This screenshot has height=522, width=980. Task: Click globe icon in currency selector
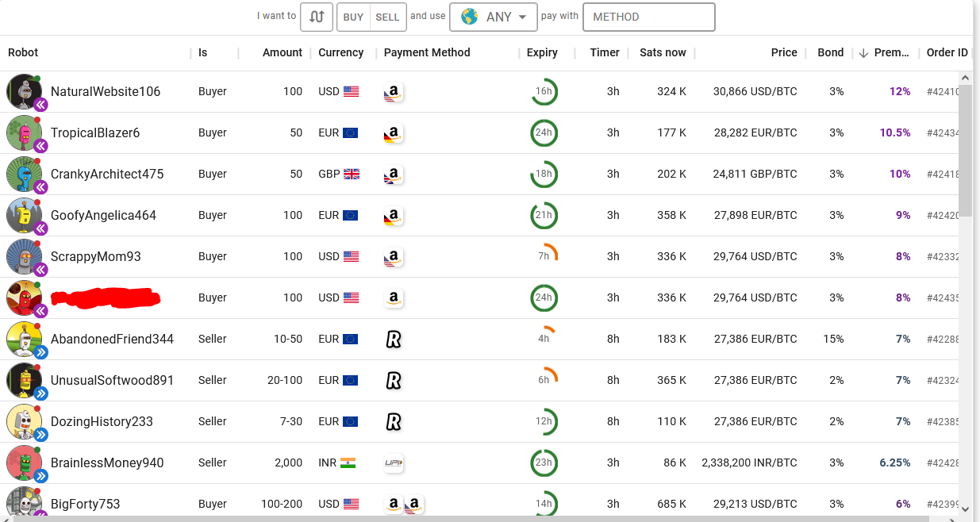point(469,17)
